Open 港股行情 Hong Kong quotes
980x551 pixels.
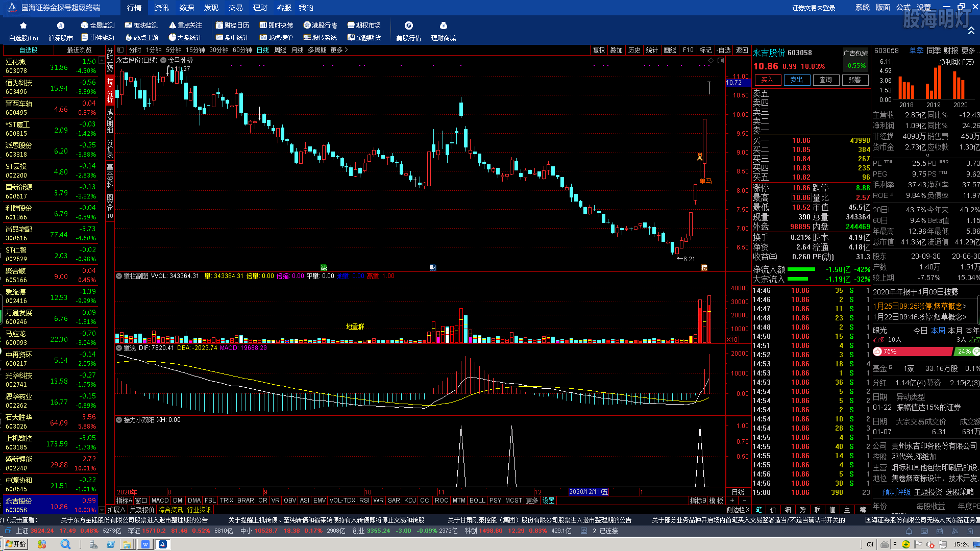coord(321,25)
